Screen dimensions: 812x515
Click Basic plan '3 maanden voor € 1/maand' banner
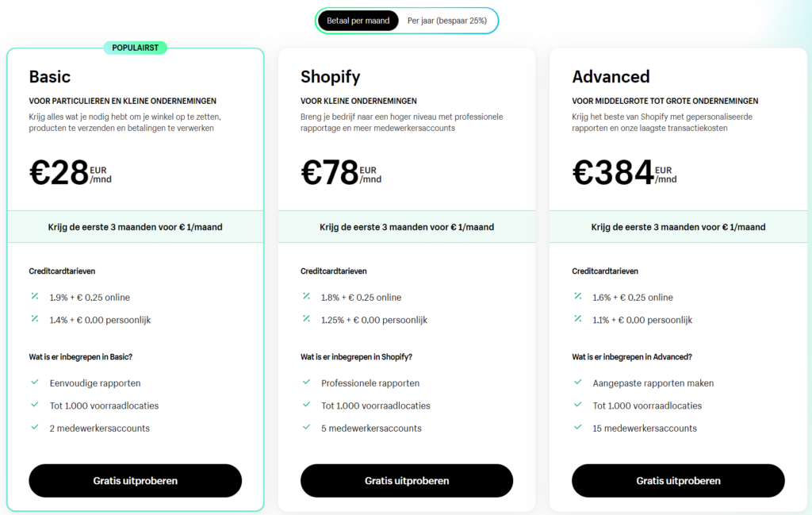pos(135,227)
